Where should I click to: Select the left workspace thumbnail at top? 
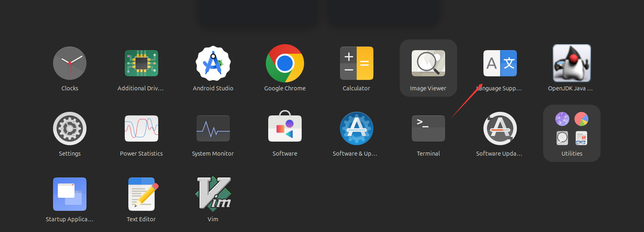258,12
